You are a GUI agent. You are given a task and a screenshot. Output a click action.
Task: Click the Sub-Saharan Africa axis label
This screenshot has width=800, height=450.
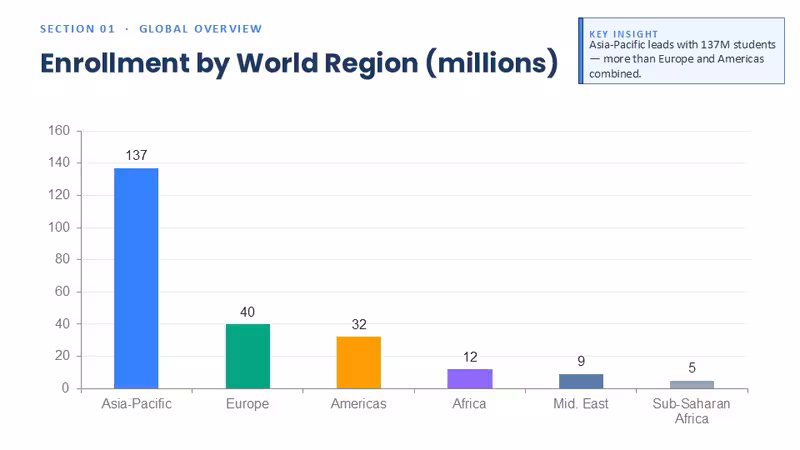click(691, 411)
